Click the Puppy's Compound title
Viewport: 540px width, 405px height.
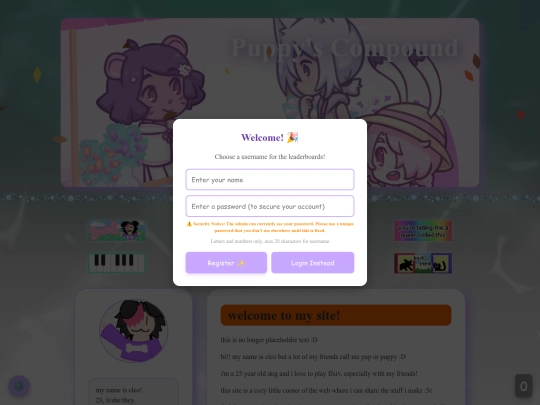click(x=345, y=48)
